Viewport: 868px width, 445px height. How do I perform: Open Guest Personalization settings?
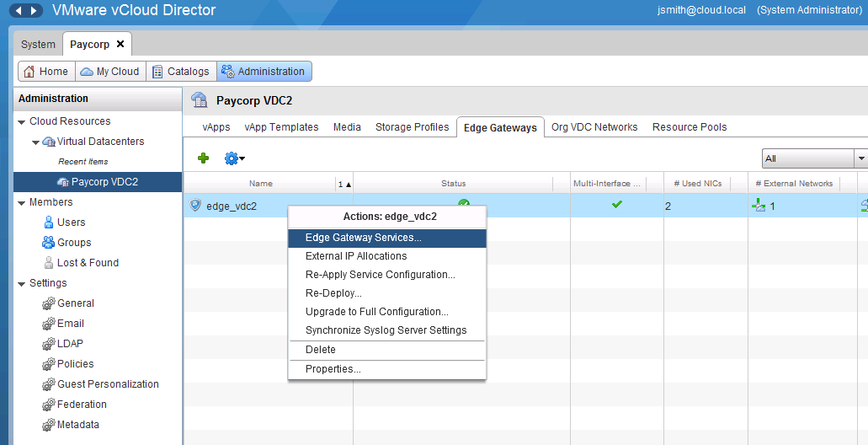[108, 384]
